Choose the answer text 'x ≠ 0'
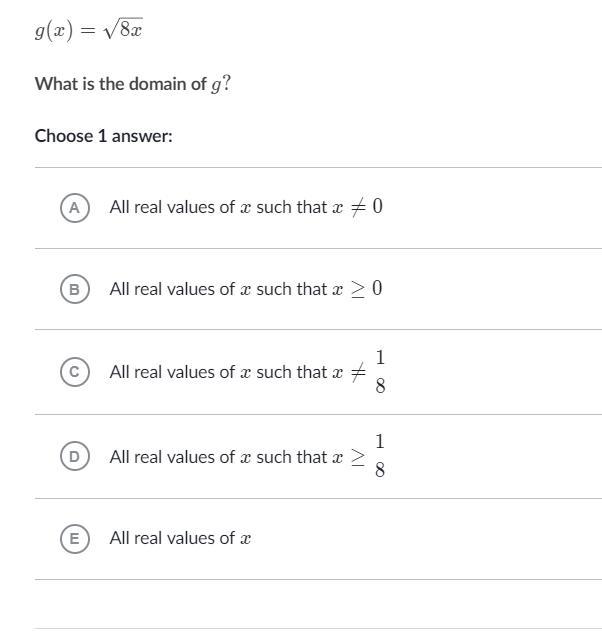602x632 pixels. coord(245,207)
